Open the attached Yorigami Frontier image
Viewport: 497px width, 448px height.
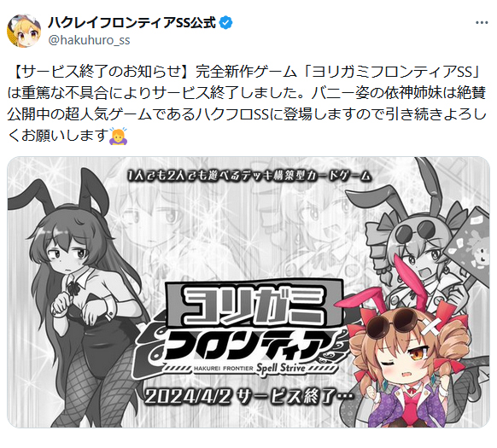pos(248,292)
